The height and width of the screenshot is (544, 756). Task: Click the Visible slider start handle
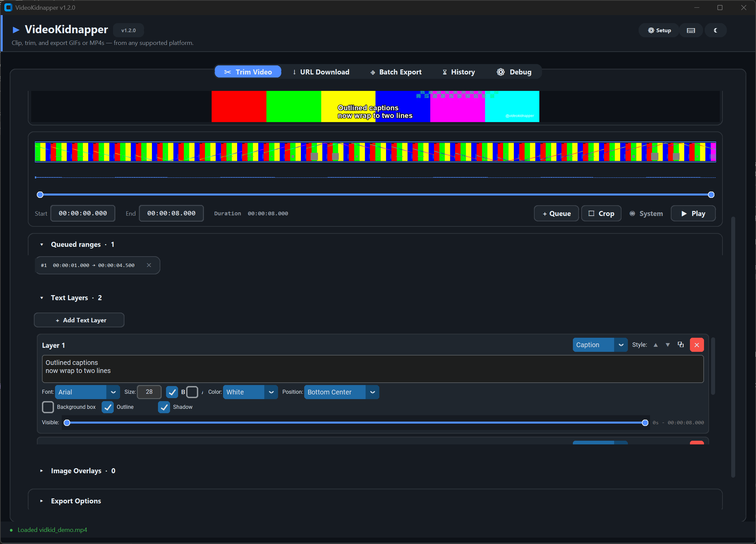coord(67,423)
